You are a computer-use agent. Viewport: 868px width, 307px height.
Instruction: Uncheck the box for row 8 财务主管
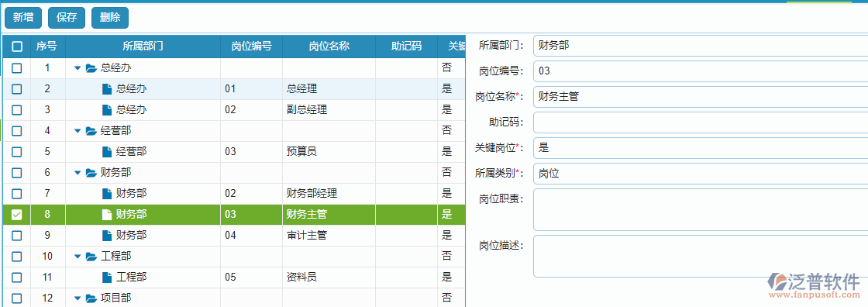[x=17, y=215]
